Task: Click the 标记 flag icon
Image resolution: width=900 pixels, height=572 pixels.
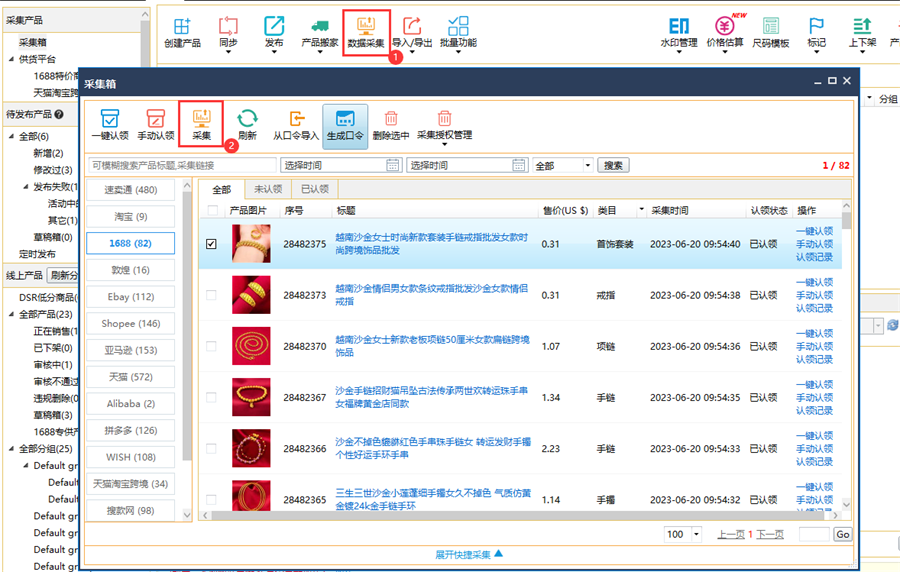Action: [x=816, y=33]
